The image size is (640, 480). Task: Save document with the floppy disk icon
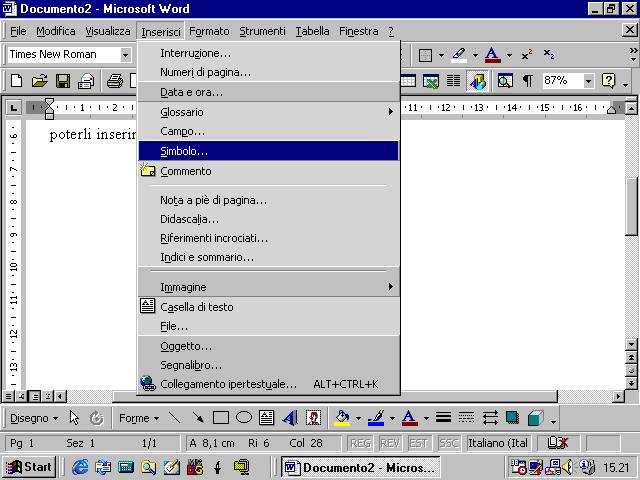pos(63,80)
